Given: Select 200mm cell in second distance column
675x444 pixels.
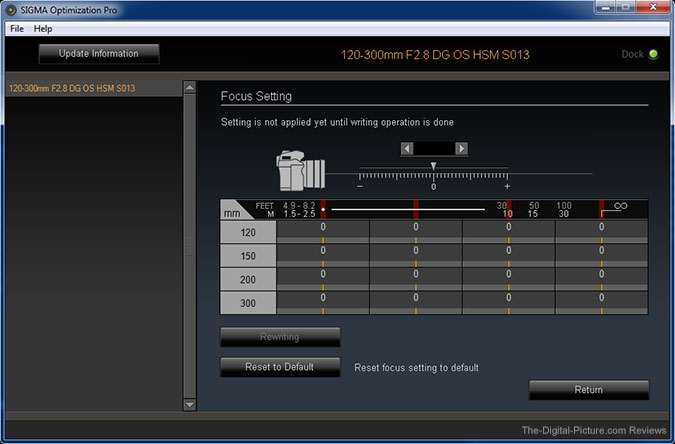Looking at the screenshot, I should click(416, 280).
